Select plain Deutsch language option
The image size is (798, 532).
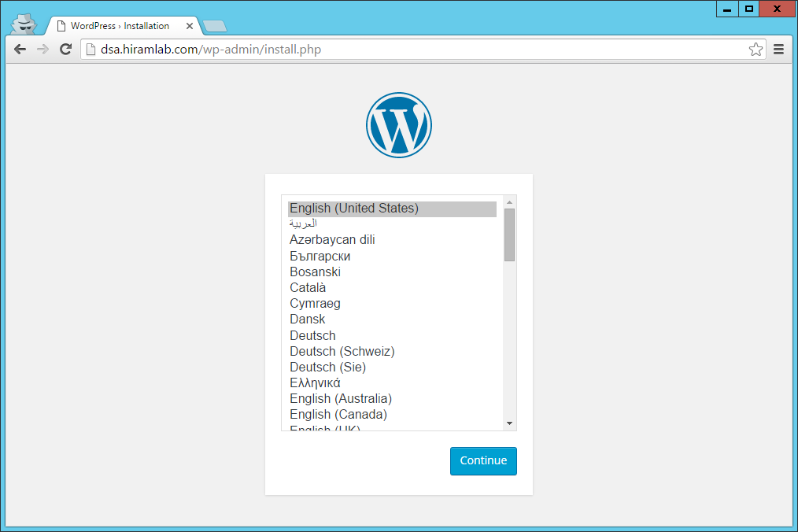(x=393, y=335)
